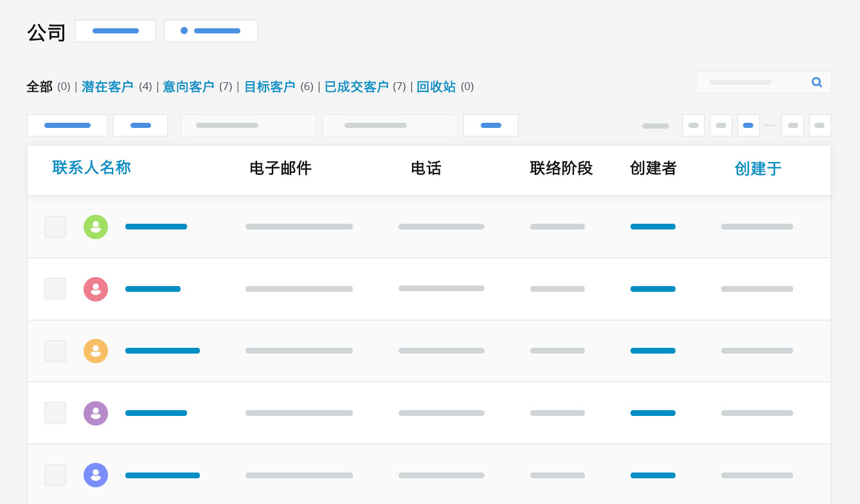This screenshot has width=860, height=504.
Task: Open the 回收站 filter
Action: 436,87
